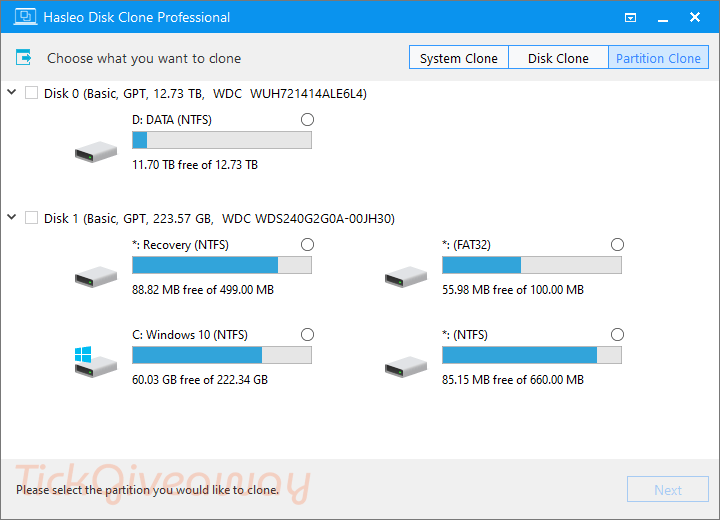Switch to the Disk Clone tab
The height and width of the screenshot is (520, 720).
[x=558, y=57]
